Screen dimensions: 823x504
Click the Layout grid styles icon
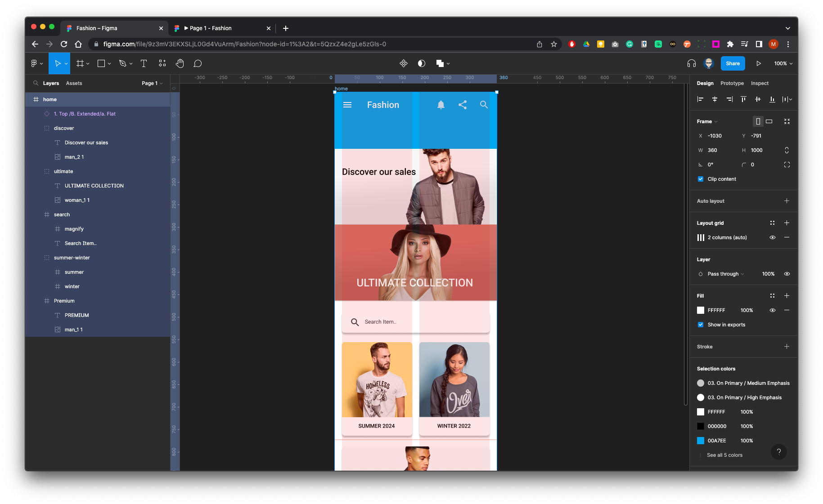772,223
